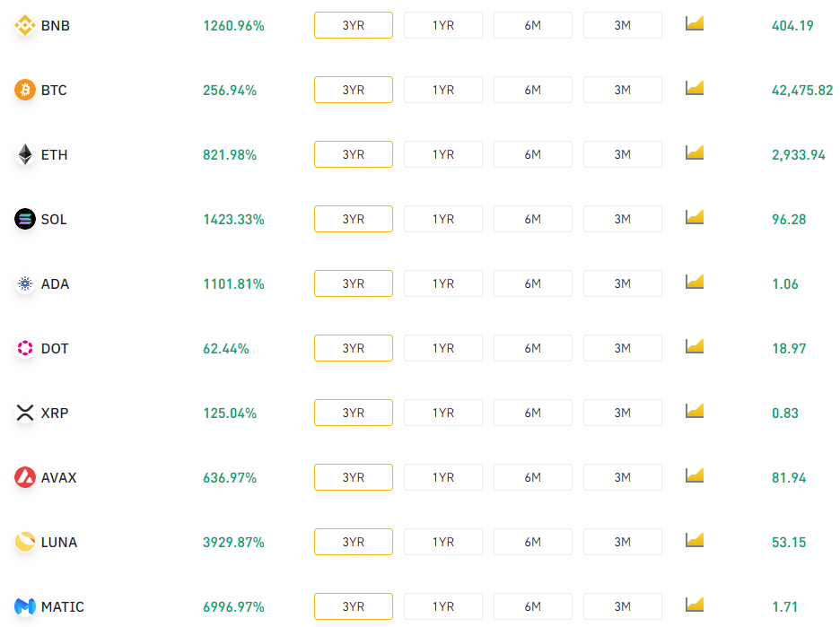
Task: Select 6M period for BTC
Action: click(532, 90)
